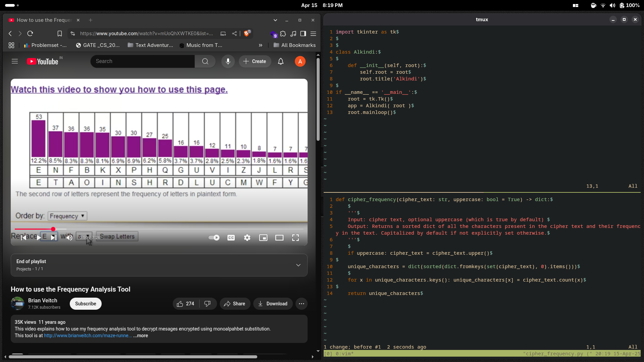Click the Brave Shields lion icon

tap(247, 34)
